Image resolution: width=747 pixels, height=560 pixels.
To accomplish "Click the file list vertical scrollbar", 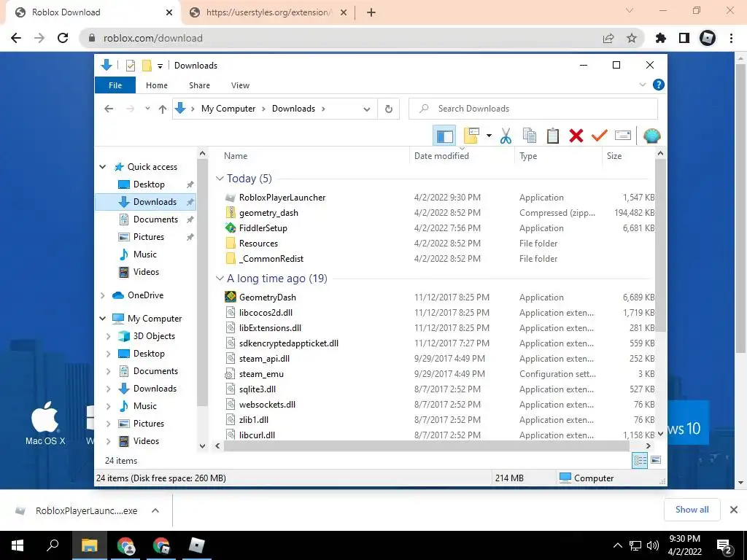I will click(660, 245).
